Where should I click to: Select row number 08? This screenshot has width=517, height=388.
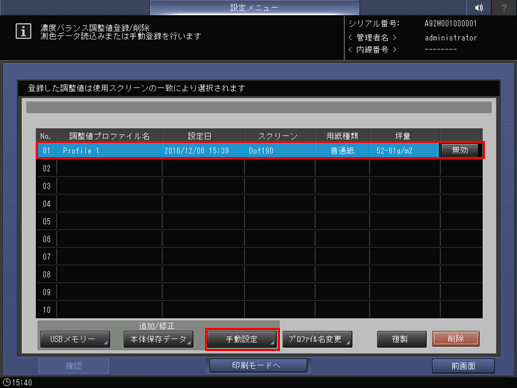(x=46, y=274)
